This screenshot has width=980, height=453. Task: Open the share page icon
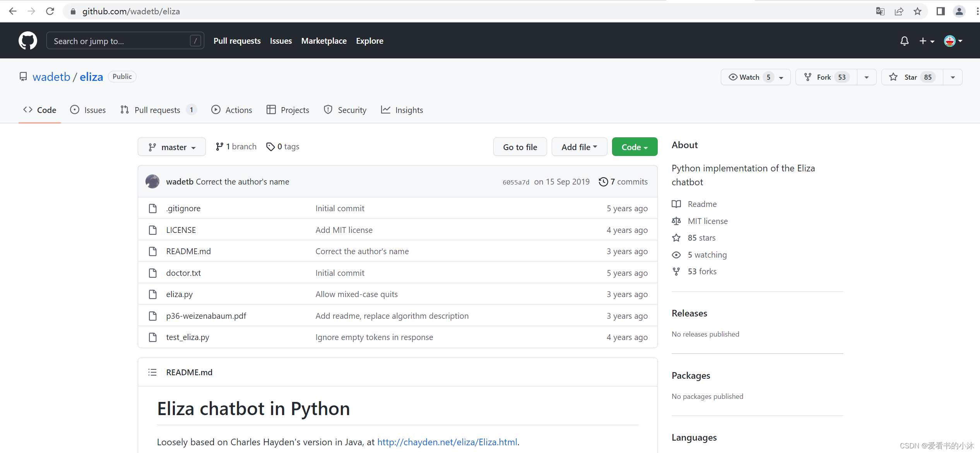point(899,11)
